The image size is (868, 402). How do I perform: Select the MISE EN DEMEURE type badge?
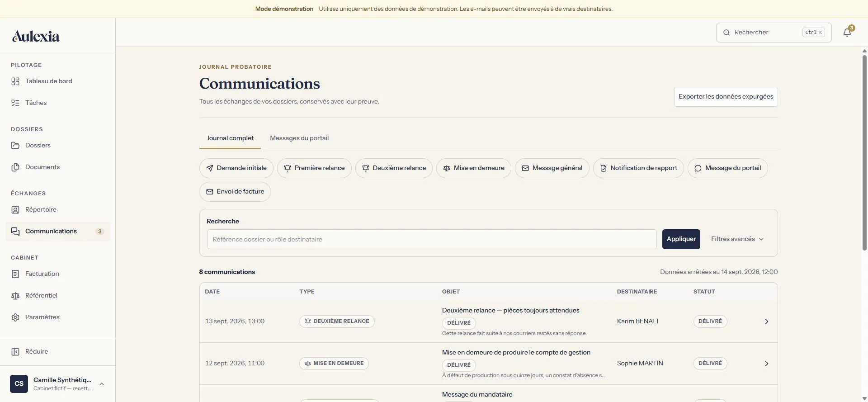point(334,364)
